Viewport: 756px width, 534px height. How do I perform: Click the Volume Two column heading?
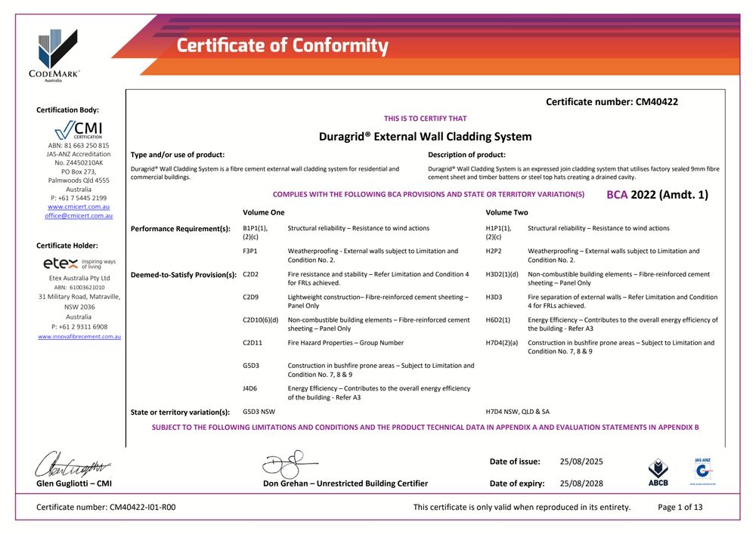click(507, 213)
